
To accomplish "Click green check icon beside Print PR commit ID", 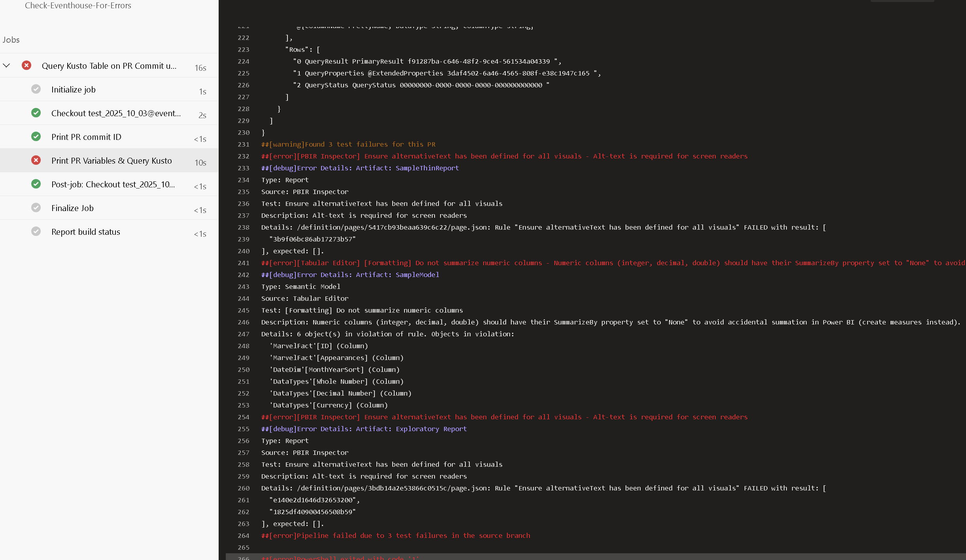I will click(x=36, y=137).
